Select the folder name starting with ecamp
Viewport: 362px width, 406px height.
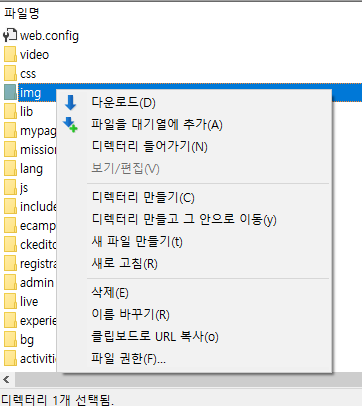tap(38, 226)
